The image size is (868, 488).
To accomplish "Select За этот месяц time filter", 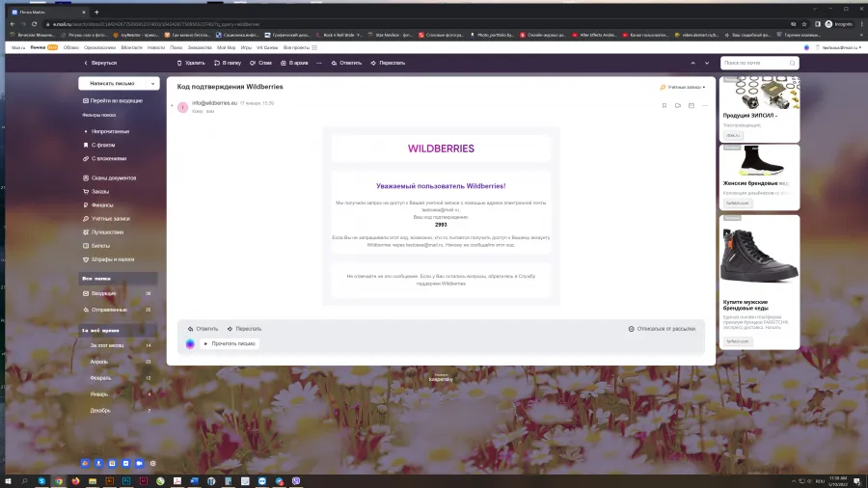I will pos(118,345).
